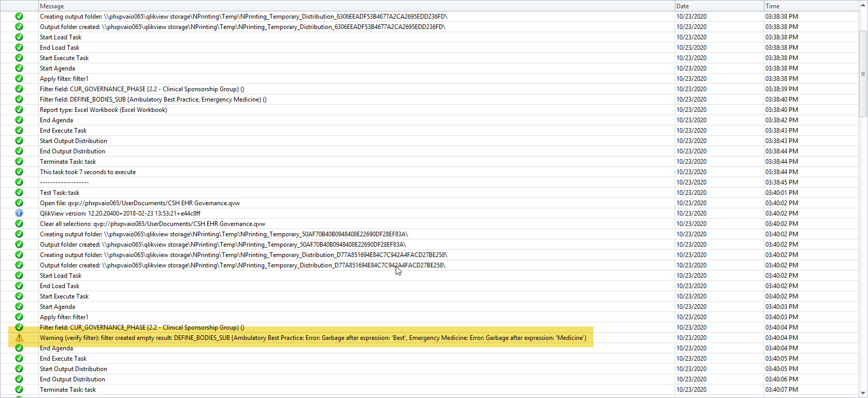Click the time cell '03:40:07 PM'

782,390
